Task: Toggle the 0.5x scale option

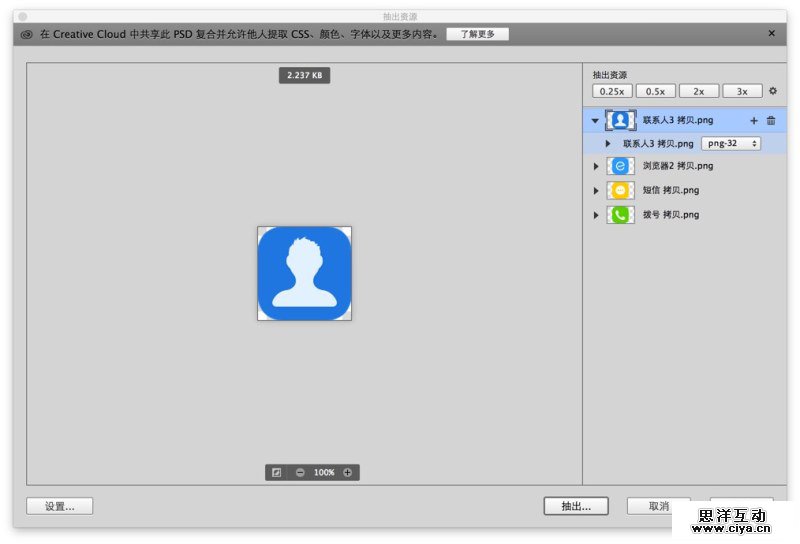Action: [x=655, y=91]
